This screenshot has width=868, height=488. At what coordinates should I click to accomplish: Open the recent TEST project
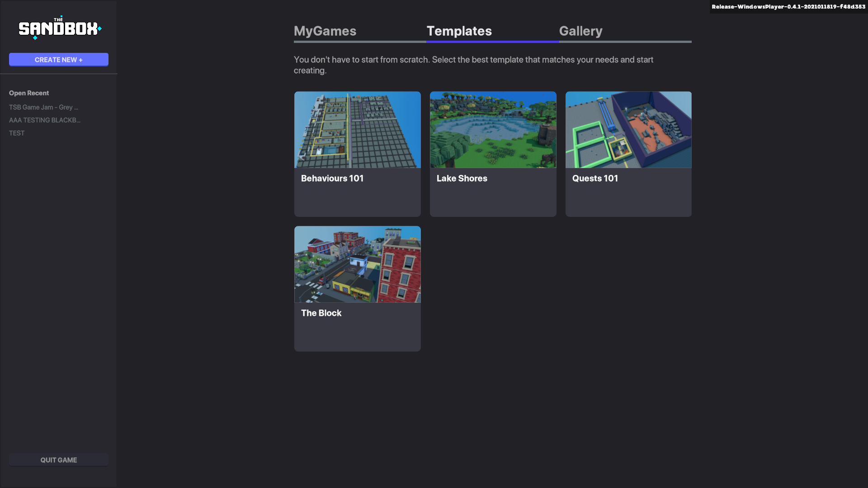pos(17,133)
